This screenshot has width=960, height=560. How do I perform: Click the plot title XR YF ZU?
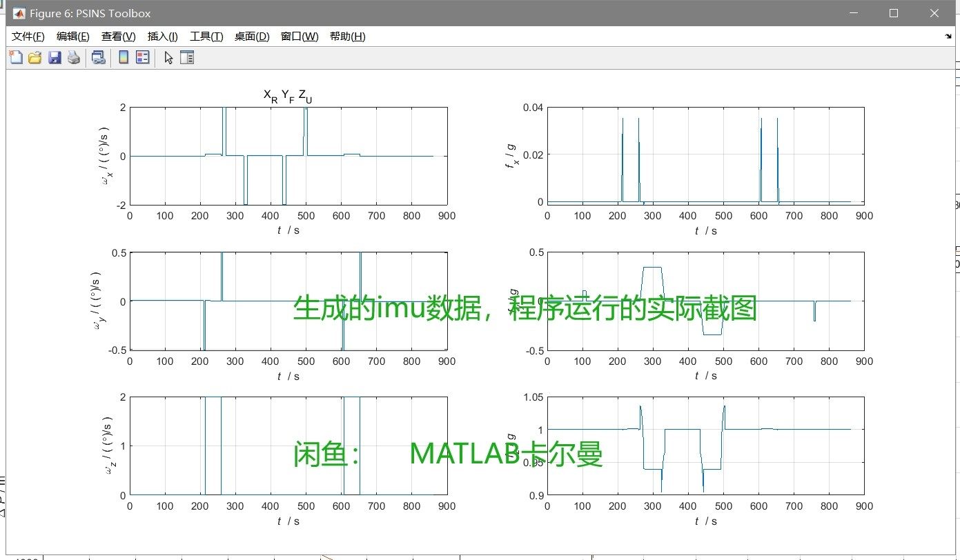coord(288,97)
